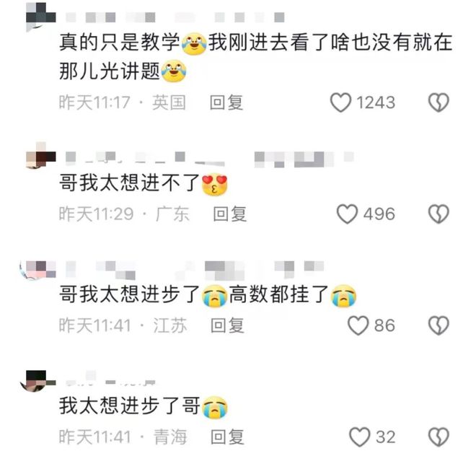Like the Jiangsu comment with 86 likes
Image resolution: width=476 pixels, height=469 pixels.
coord(358,325)
